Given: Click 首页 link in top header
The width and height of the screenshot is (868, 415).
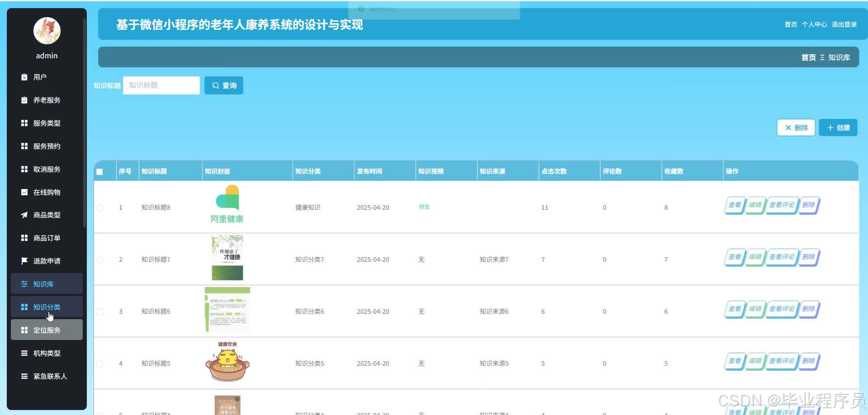Looking at the screenshot, I should (x=791, y=24).
